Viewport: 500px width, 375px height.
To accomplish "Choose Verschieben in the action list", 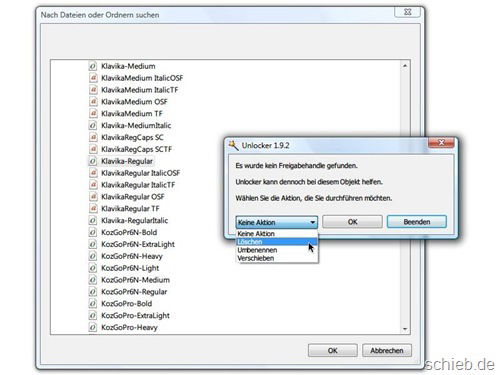I will 277,258.
